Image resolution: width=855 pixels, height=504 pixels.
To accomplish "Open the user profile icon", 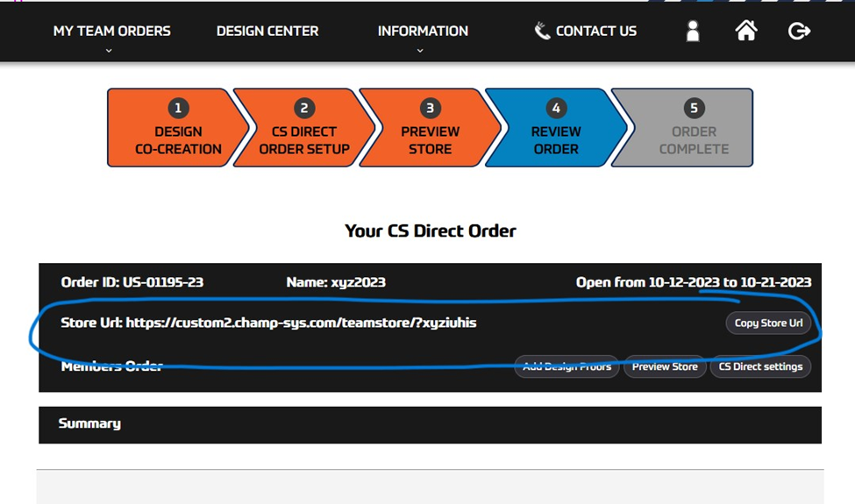I will click(693, 31).
